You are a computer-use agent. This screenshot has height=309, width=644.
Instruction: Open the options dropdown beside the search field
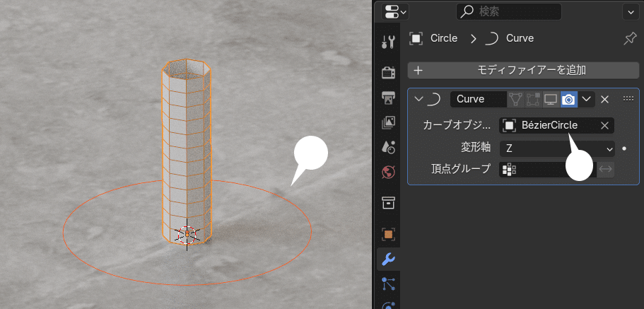point(631,12)
